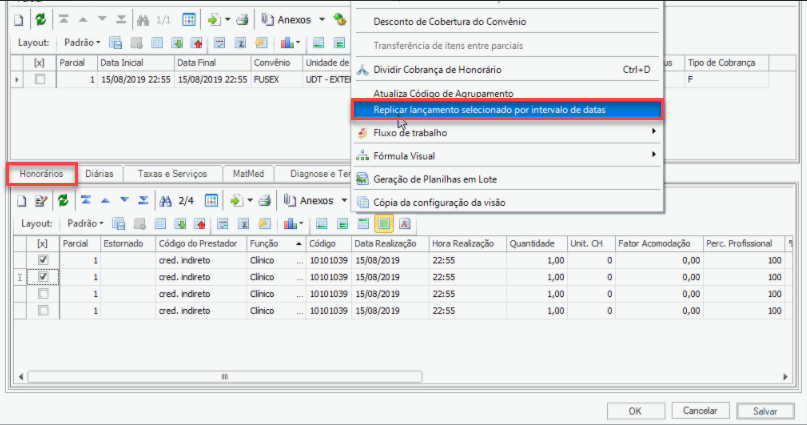Open binoculars search beside 1/1 counter
The width and height of the screenshot is (807, 425).
tap(143, 21)
